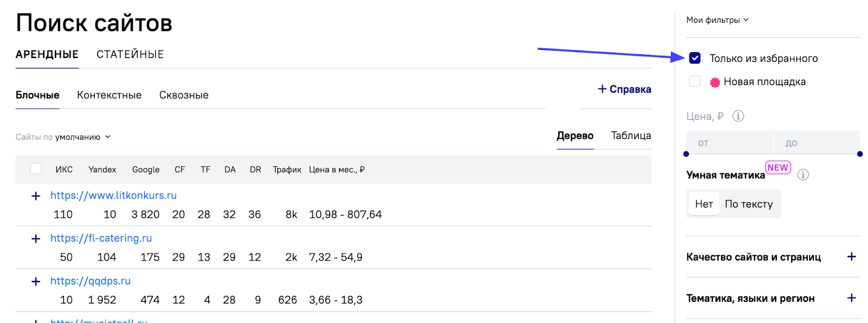Enable the Новая площадка checkbox
Viewport: 868px width, 323px height.
click(x=695, y=81)
